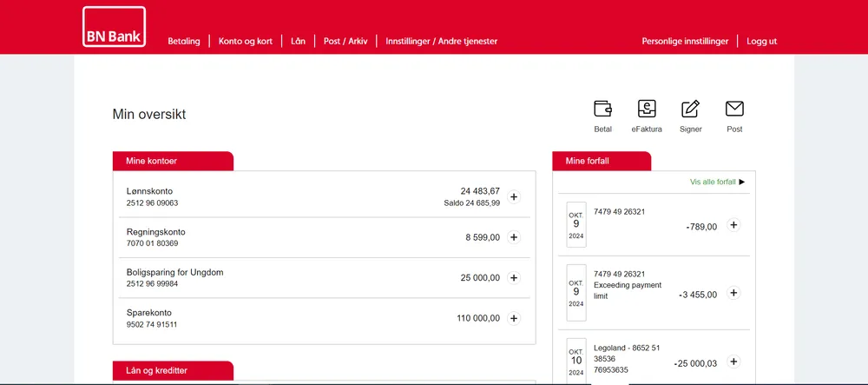Expand the -789,00 due payment

733,225
